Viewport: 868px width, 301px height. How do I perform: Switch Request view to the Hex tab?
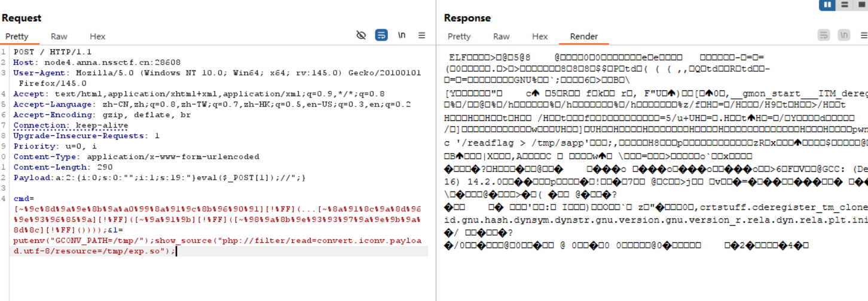[x=97, y=37]
